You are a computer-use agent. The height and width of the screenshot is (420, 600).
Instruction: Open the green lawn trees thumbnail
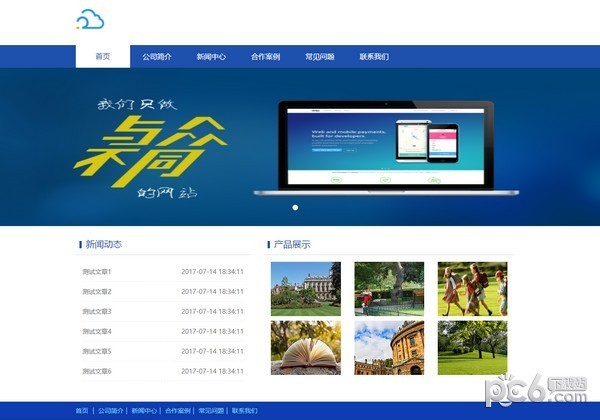(473, 348)
